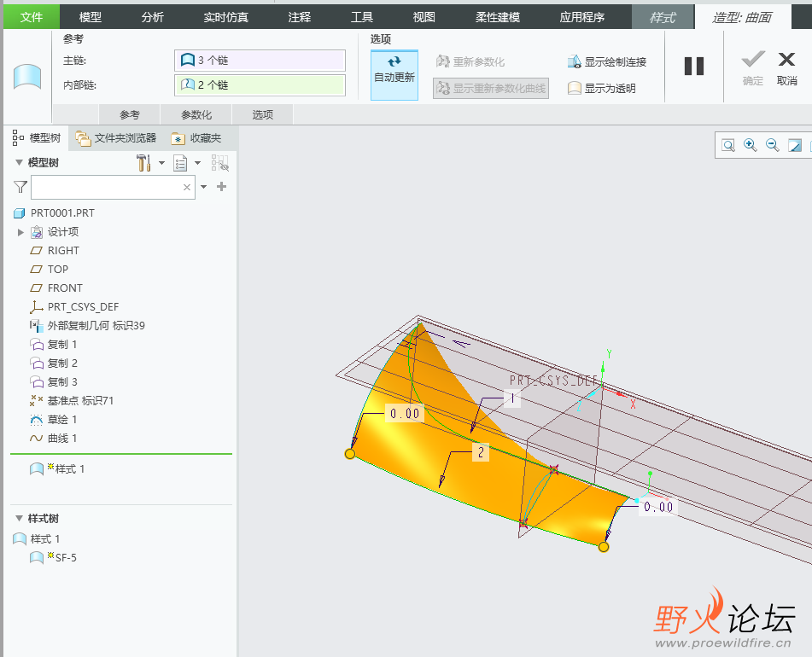Toggle 显示为透明 option
Image resolution: width=812 pixels, height=657 pixels.
point(602,89)
